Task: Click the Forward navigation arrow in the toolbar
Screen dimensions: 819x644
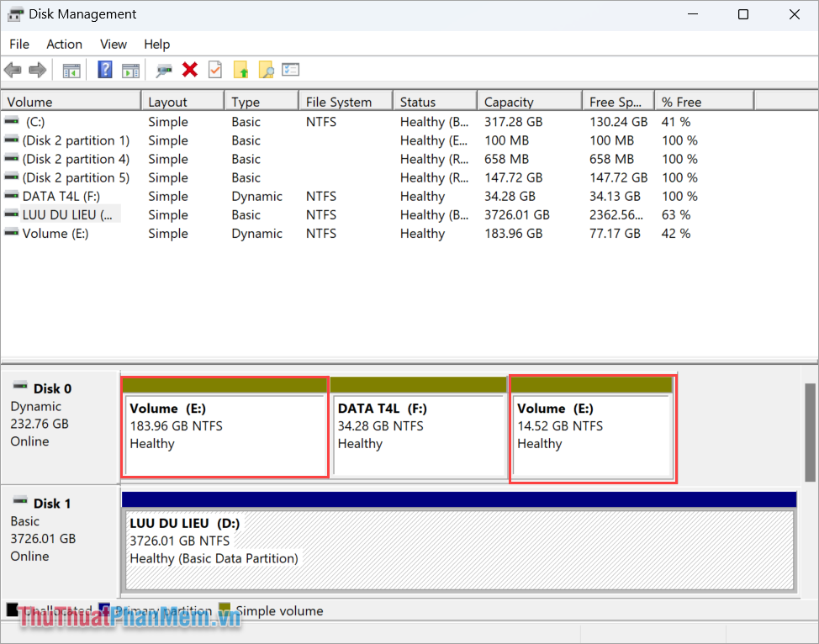Action: [38, 70]
